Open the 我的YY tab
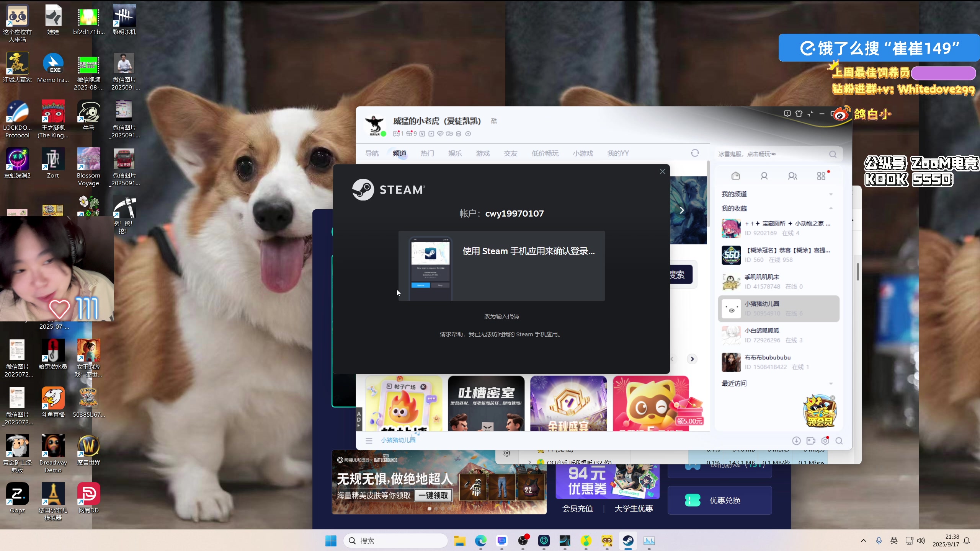 [618, 153]
